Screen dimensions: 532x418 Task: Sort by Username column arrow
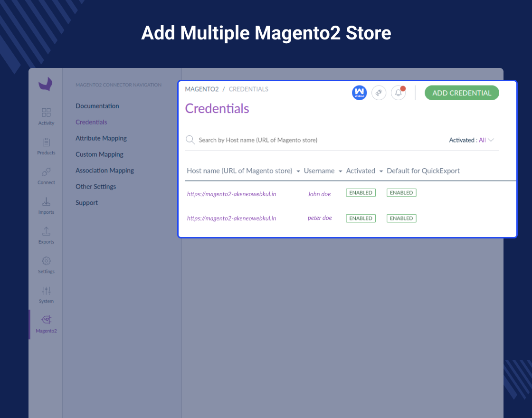[340, 171]
